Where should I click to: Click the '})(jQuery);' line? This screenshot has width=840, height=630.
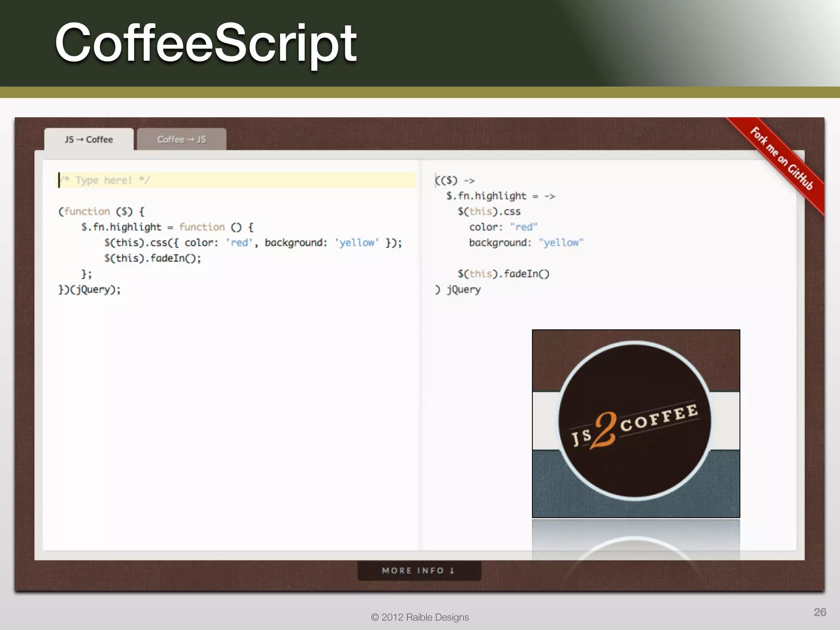[x=89, y=290]
